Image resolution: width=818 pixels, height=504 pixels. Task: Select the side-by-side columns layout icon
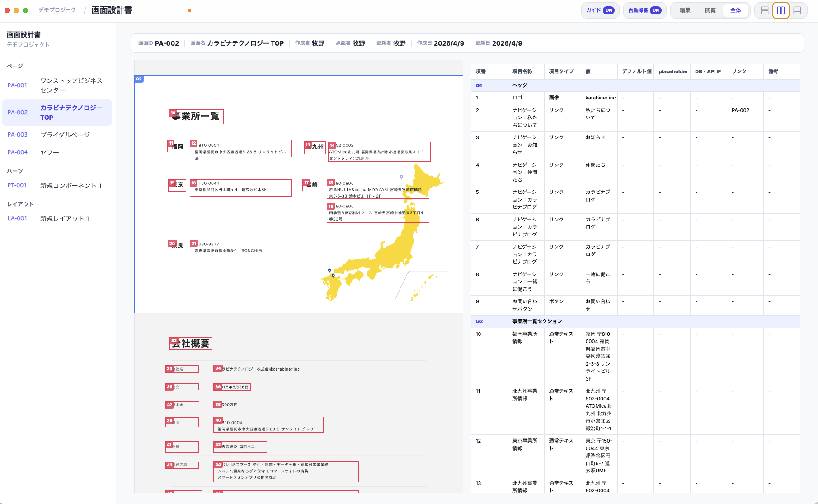[781, 10]
